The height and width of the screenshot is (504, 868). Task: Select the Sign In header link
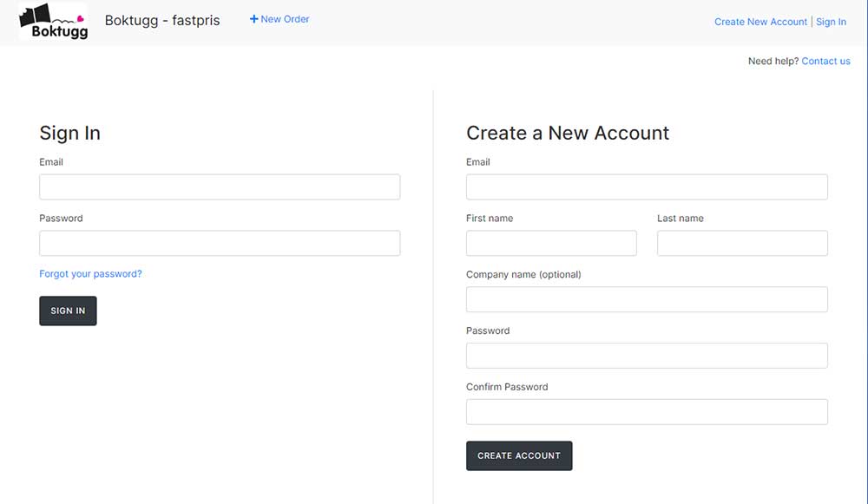coord(831,22)
